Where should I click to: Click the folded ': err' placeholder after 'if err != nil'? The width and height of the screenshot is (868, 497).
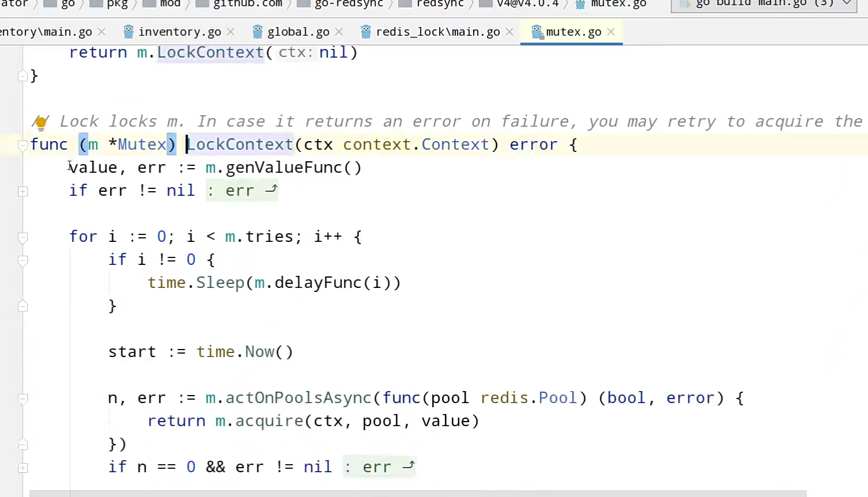(x=242, y=191)
